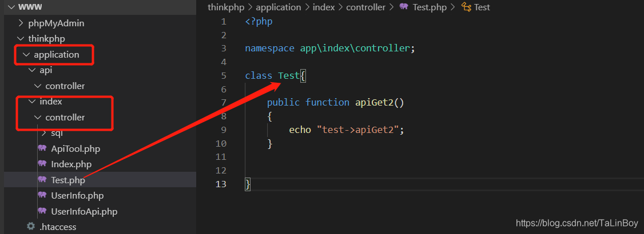The image size is (644, 234).
Task: Click line number 7 in gutter
Action: 224,103
